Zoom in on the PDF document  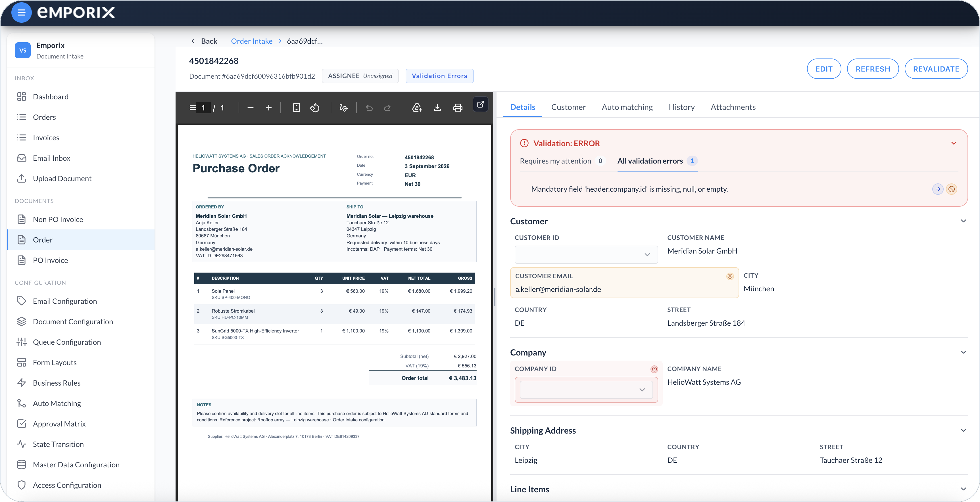(269, 108)
